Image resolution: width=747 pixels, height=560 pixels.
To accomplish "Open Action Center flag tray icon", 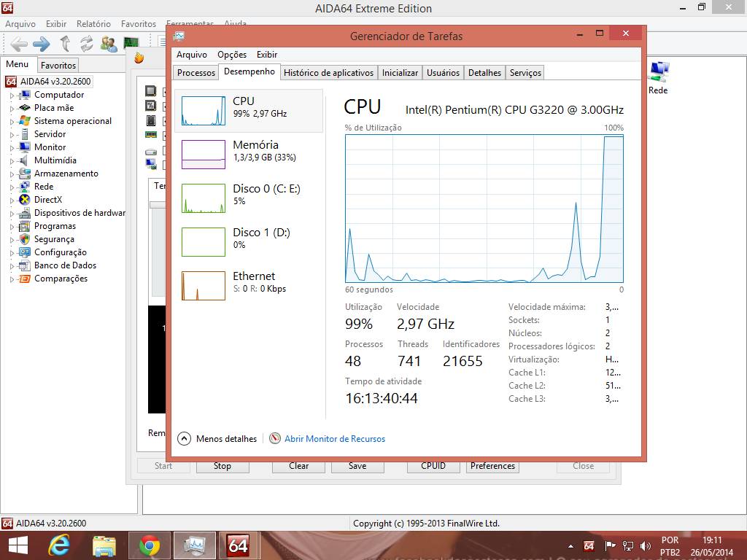I will coord(610,546).
